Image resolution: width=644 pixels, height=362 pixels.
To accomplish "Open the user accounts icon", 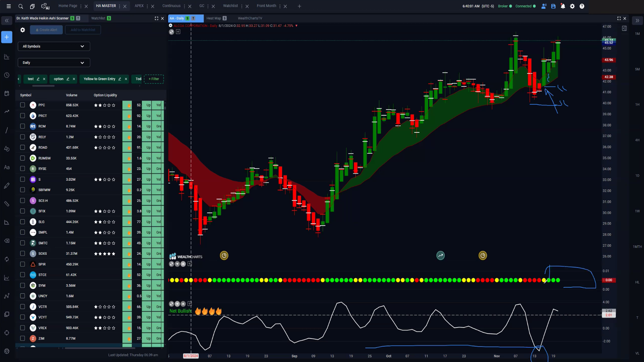I will coord(544,6).
